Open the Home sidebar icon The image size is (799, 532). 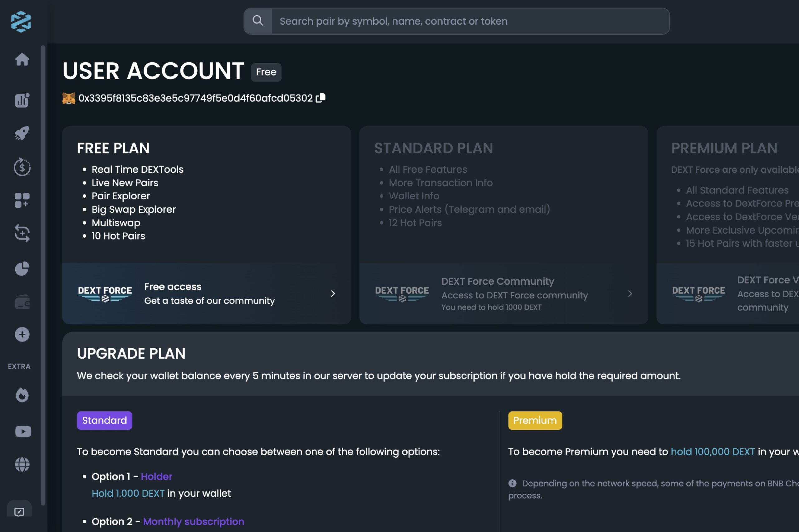tap(22, 59)
